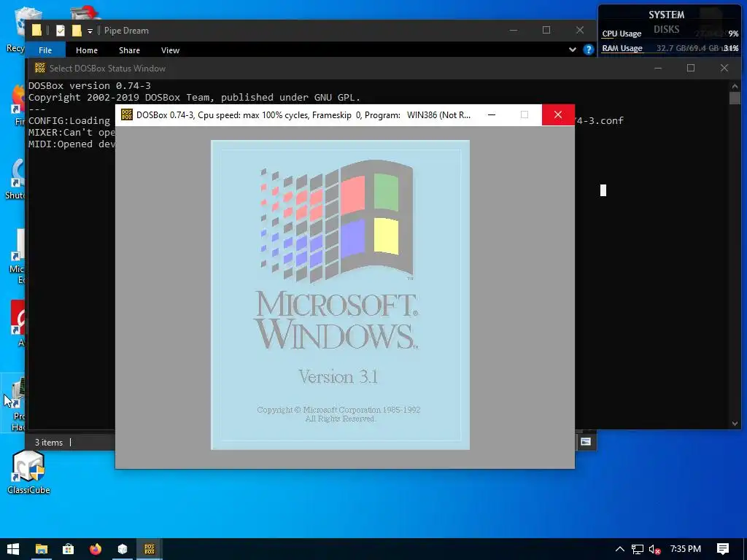Close the DOSBox WIN386 window

558,114
